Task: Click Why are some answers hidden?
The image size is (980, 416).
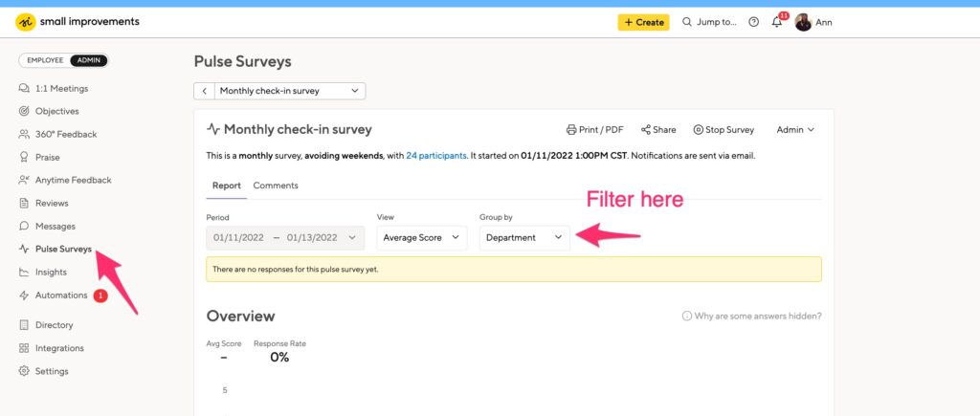Action: click(x=758, y=316)
